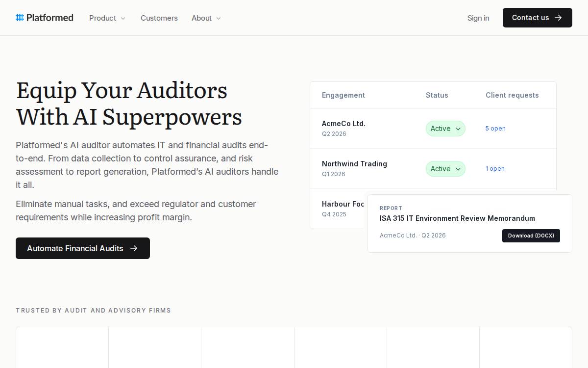
Task: Expand the Product menu chevron
Action: tap(123, 18)
